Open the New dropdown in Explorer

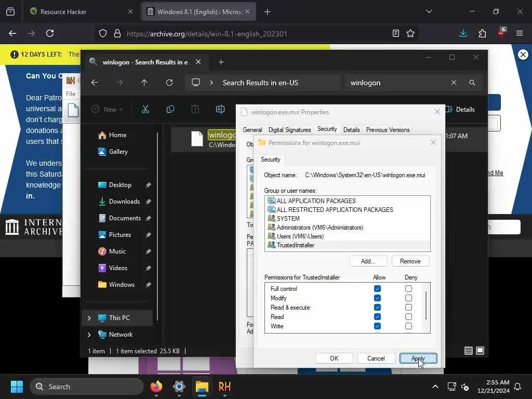pyautogui.click(x=107, y=109)
